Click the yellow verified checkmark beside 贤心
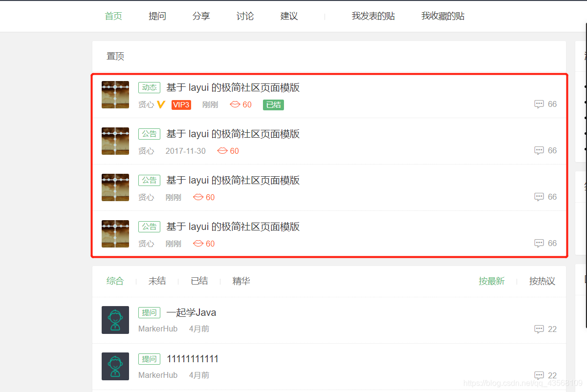This screenshot has width=587, height=392. click(161, 104)
